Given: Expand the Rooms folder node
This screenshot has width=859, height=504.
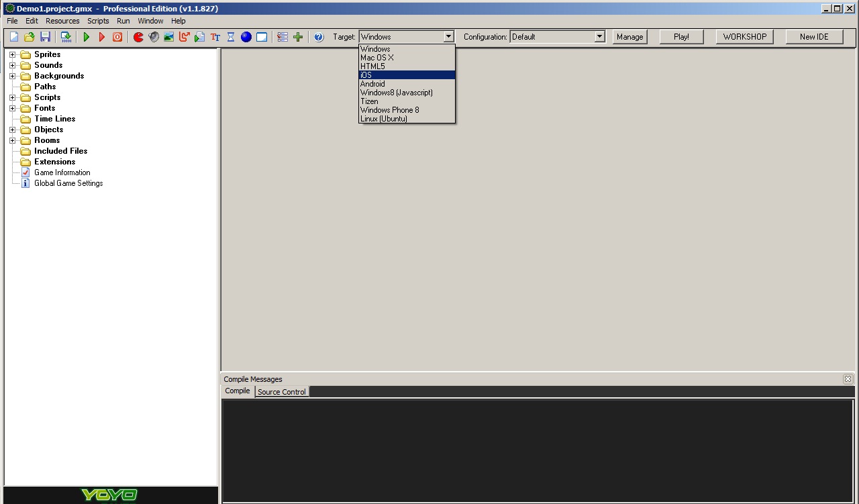Looking at the screenshot, I should [12, 140].
